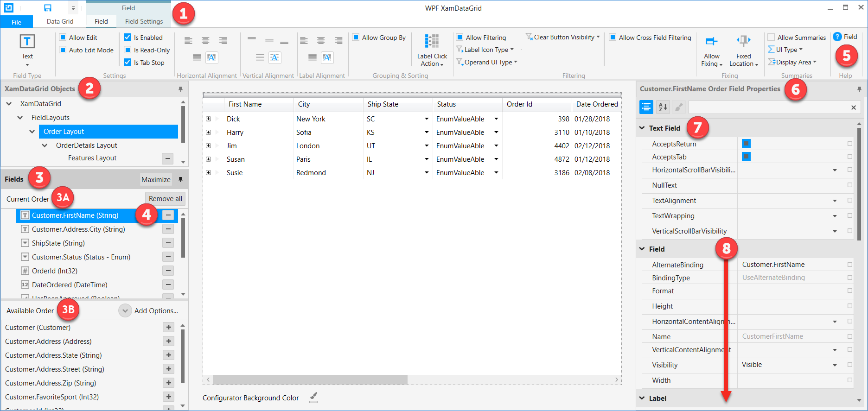Click the Remove all button
The width and height of the screenshot is (868, 411).
click(165, 199)
